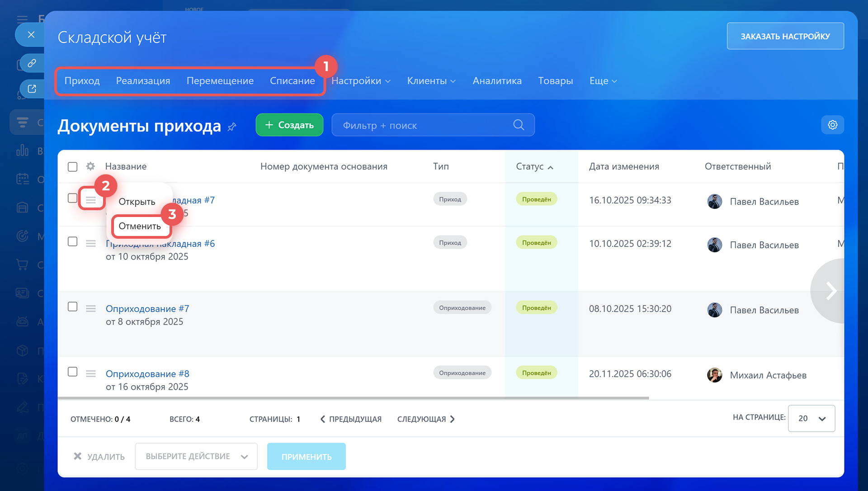Open the per-page count dropdown showing 20
The width and height of the screenshot is (868, 491).
[811, 418]
